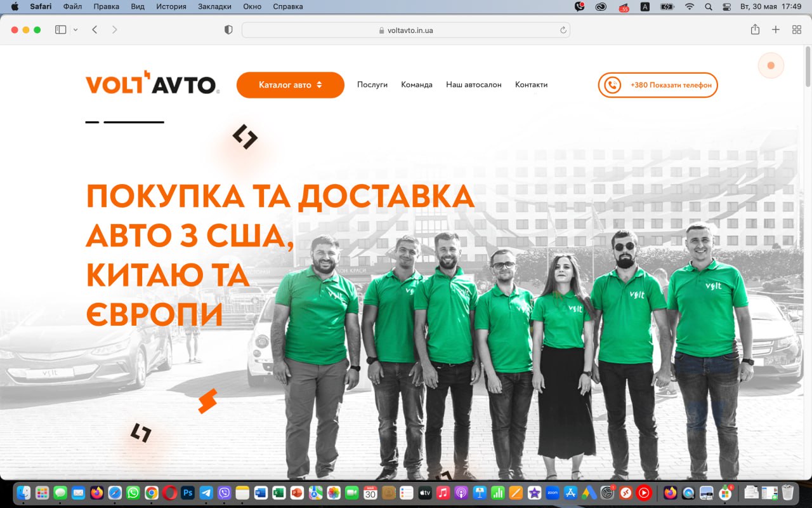The height and width of the screenshot is (508, 812).
Task: Launch Mail from the Dock
Action: 79,493
